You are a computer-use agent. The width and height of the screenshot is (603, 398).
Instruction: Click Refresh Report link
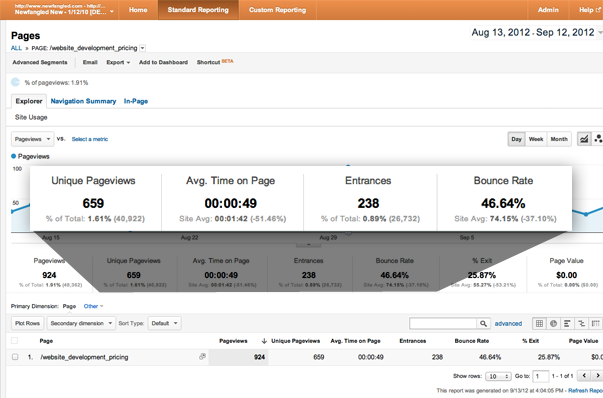[x=585, y=391]
